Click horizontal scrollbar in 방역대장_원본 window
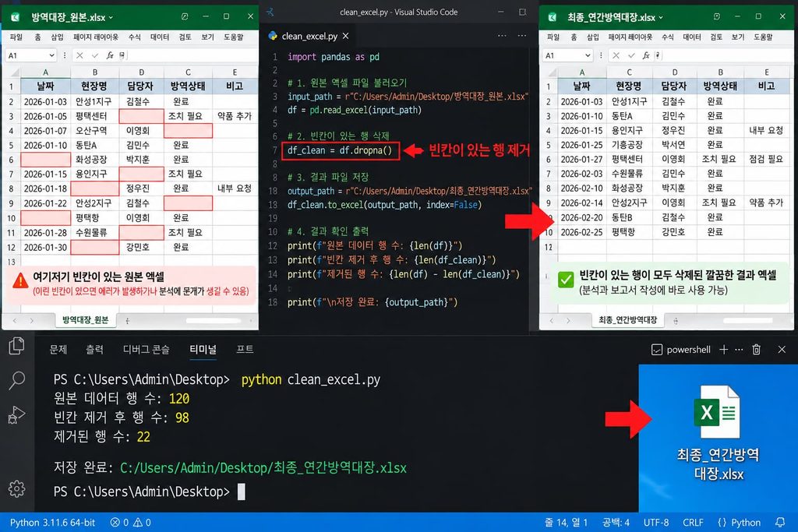Image resolution: width=798 pixels, height=532 pixels. click(214, 320)
